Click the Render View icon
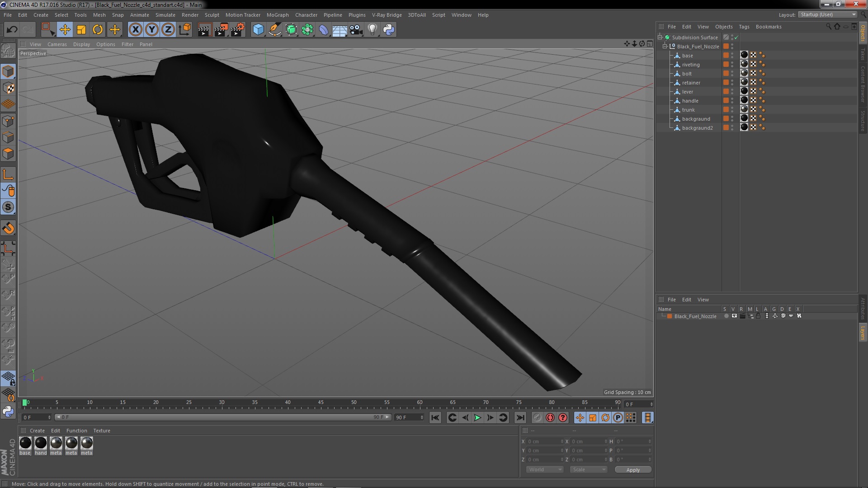 [x=204, y=30]
